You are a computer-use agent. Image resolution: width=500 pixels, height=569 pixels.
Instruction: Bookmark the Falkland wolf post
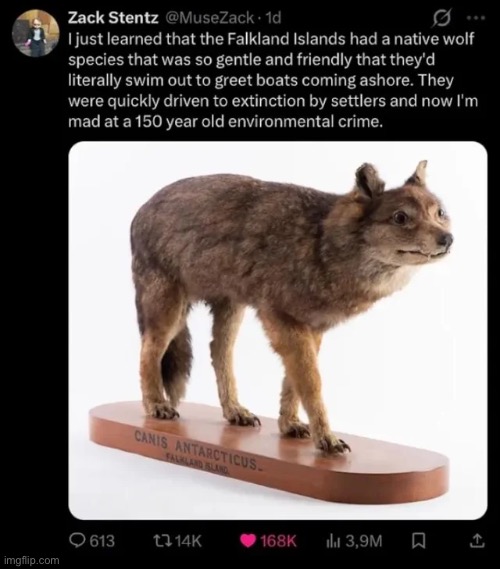click(418, 541)
